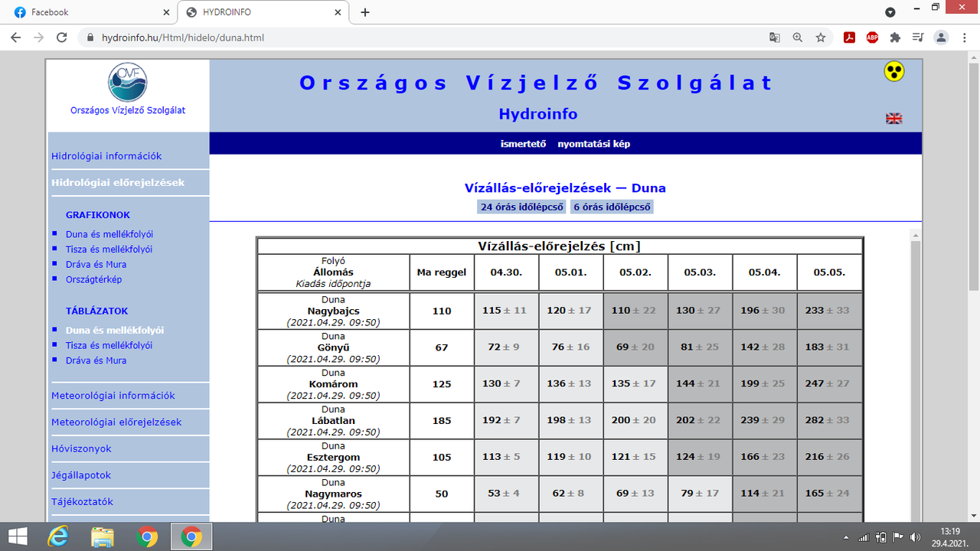Show hidden system tray icons

point(847,537)
